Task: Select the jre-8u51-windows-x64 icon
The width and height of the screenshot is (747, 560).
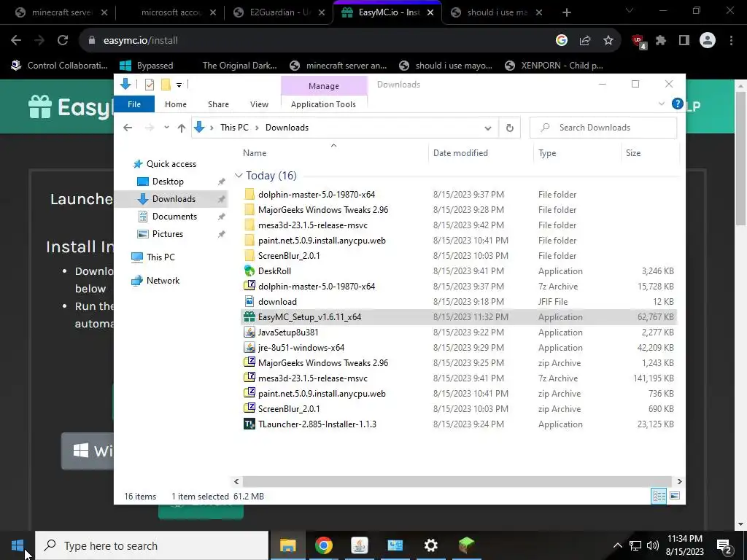Action: (x=249, y=347)
